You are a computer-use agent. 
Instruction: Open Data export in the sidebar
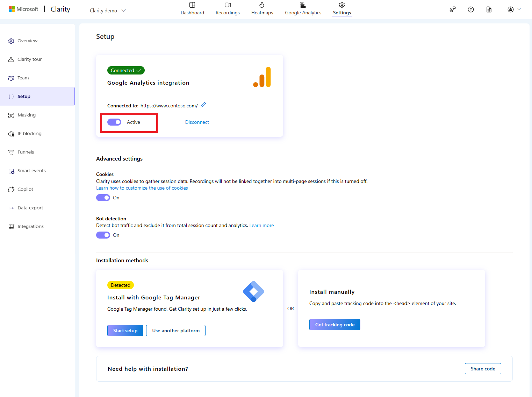pyautogui.click(x=37, y=208)
